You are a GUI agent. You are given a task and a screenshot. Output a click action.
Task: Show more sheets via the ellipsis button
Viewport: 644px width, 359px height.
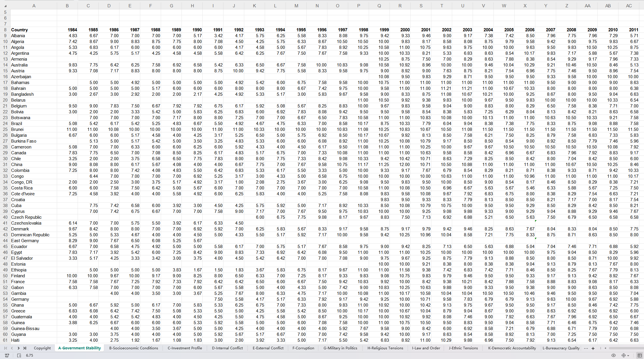[586, 348]
